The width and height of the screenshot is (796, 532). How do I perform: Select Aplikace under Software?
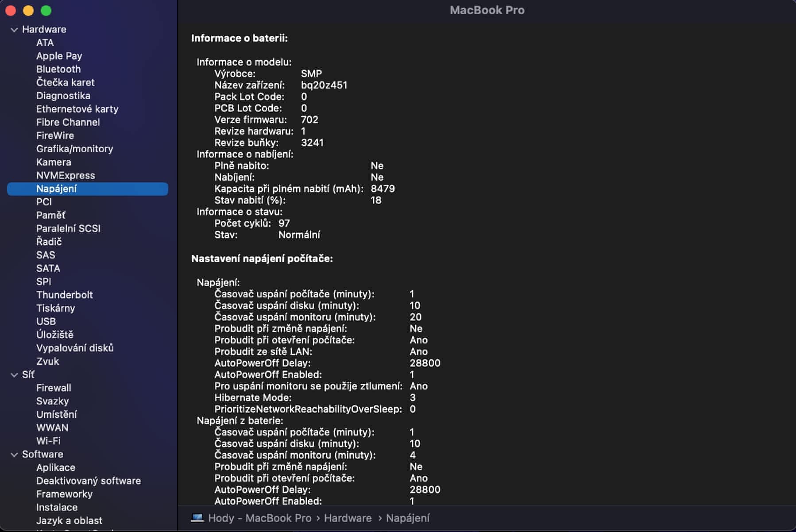[x=56, y=467]
